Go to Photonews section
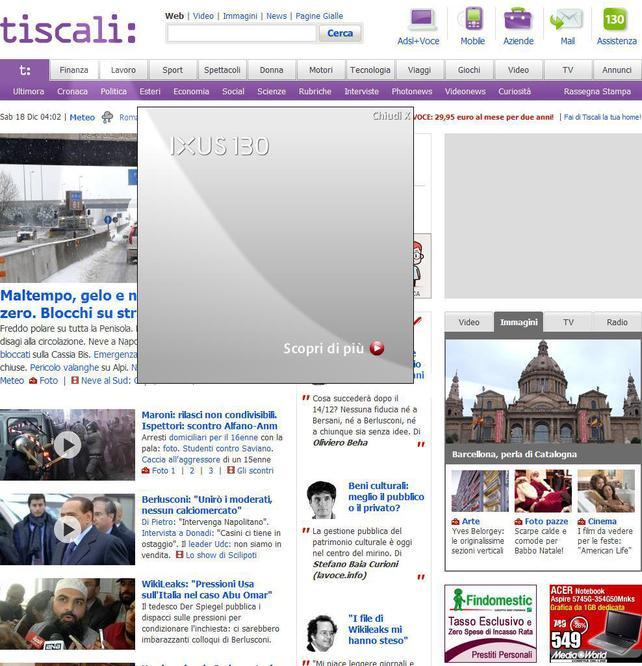The height and width of the screenshot is (666, 642). click(x=412, y=91)
